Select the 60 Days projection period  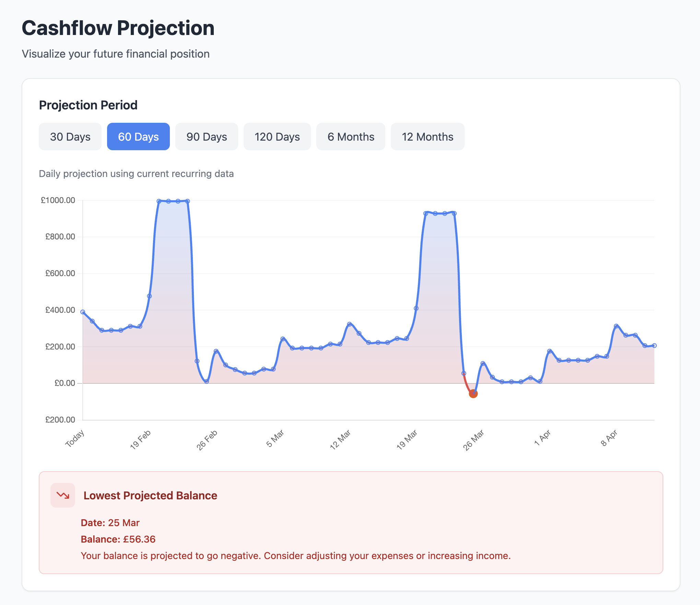point(138,137)
